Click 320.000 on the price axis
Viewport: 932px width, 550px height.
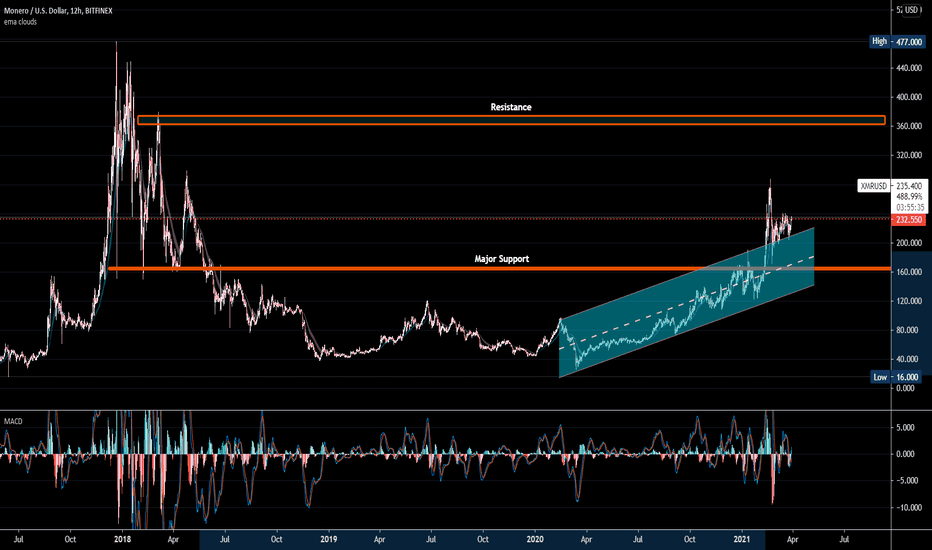pos(909,155)
